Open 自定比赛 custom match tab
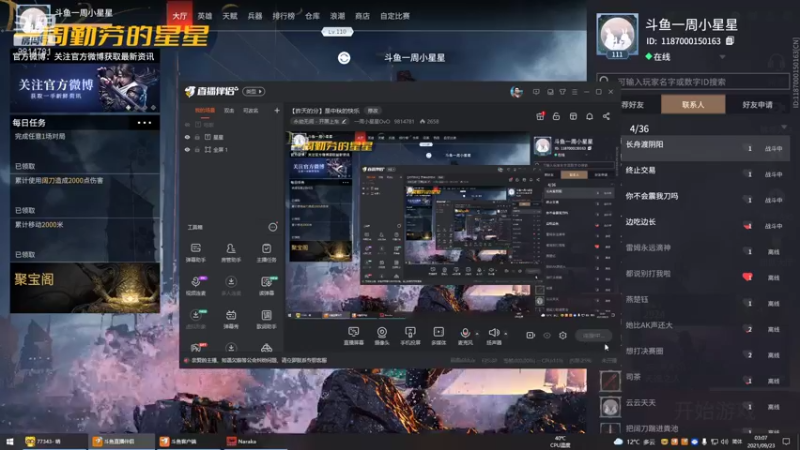Viewport: 800px width, 450px height. [395, 16]
